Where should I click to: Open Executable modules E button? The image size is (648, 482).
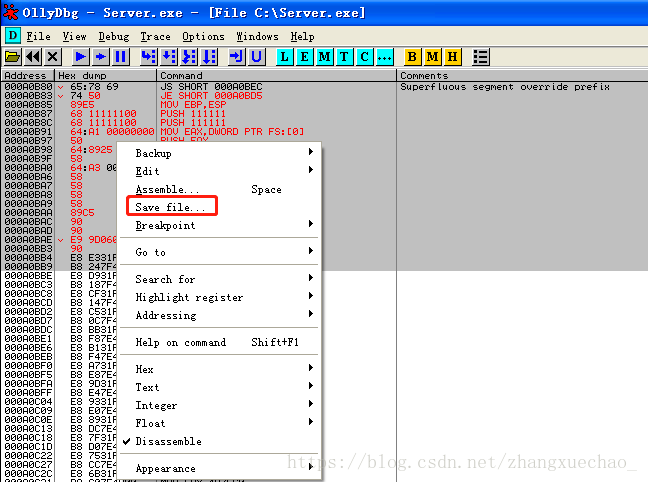(305, 57)
